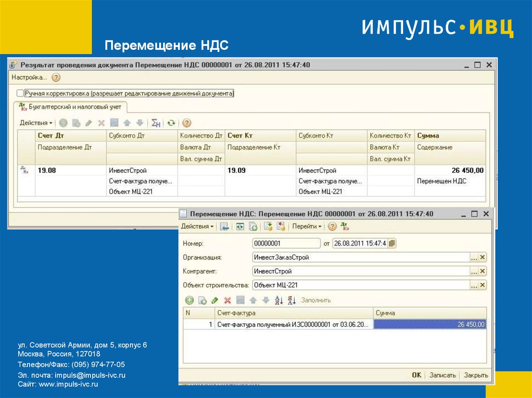Screen dimensions: 532x398
Task: Click pencil edit icon above invoice table
Action: 215,300
